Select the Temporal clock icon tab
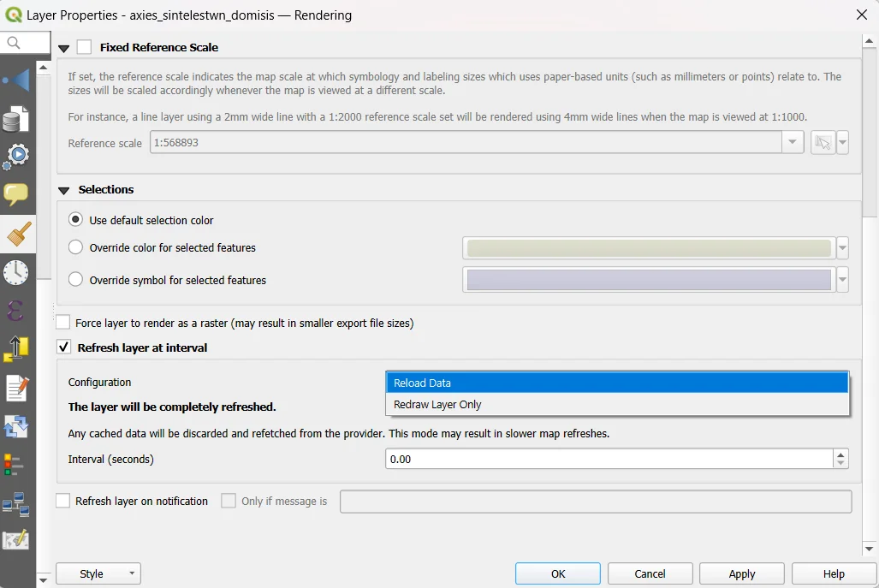The height and width of the screenshot is (588, 879). click(x=16, y=272)
